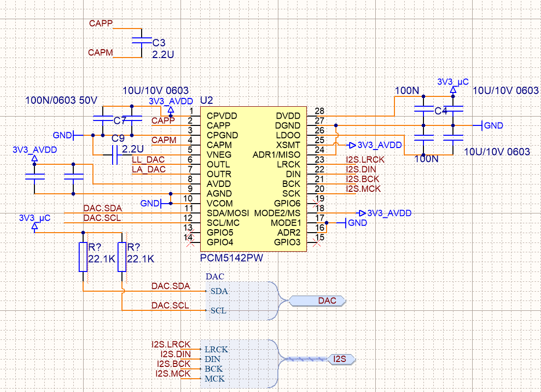
Task: Select DAC.SDA net label on pin 11
Action: (103, 209)
